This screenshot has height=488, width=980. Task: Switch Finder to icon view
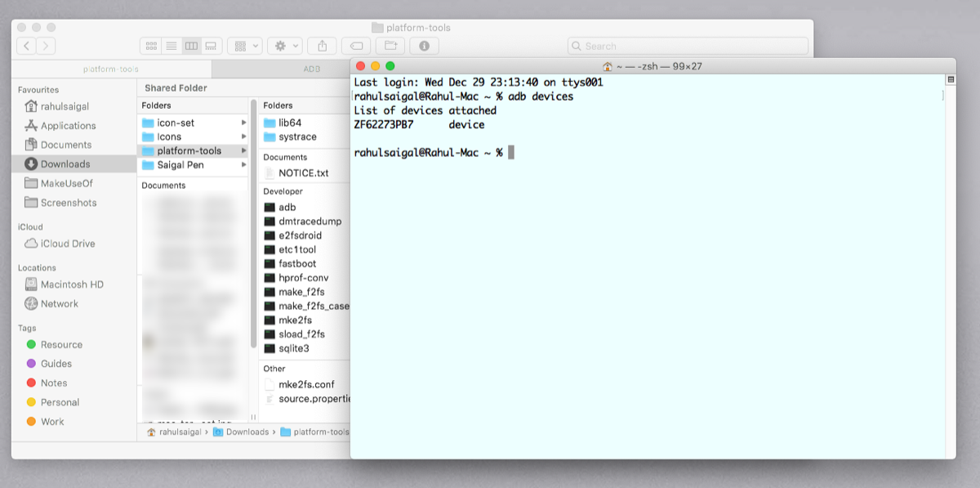pyautogui.click(x=150, y=46)
